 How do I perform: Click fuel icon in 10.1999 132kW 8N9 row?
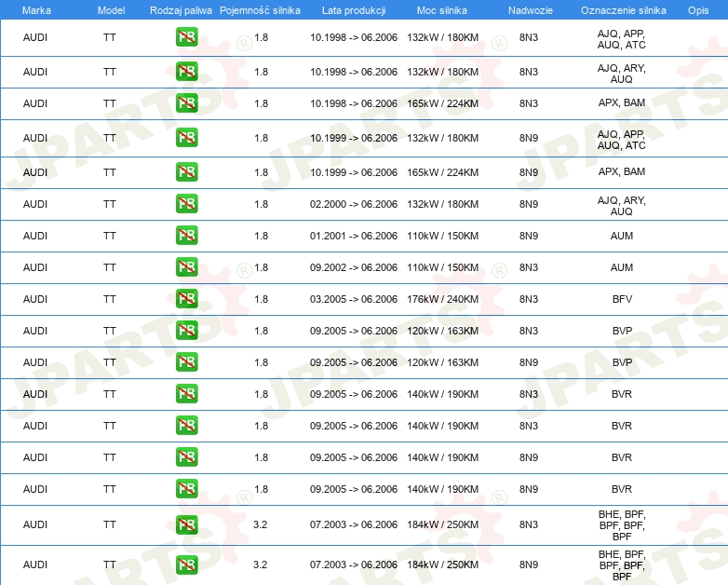186,138
